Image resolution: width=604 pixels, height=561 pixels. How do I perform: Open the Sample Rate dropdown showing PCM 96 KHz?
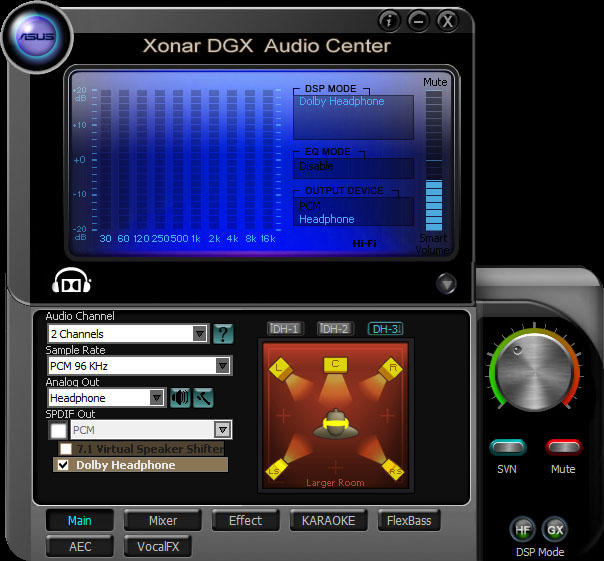click(x=140, y=366)
